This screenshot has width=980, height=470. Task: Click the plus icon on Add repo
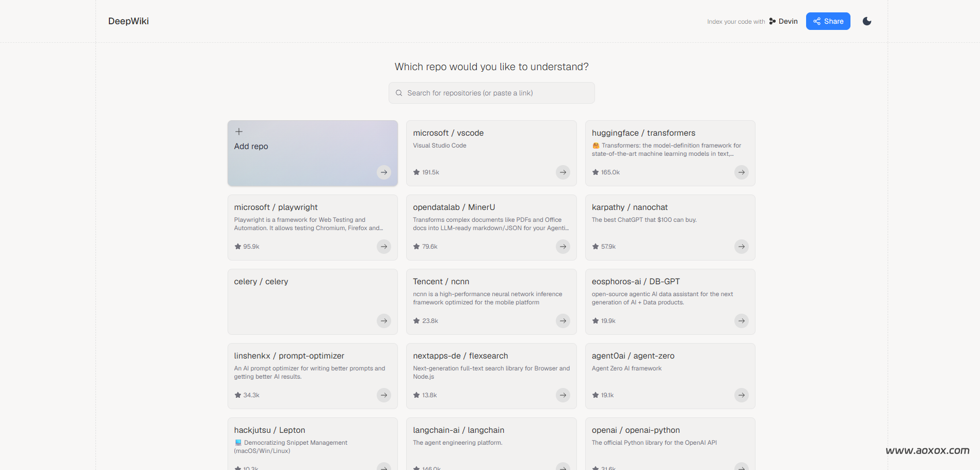(239, 132)
